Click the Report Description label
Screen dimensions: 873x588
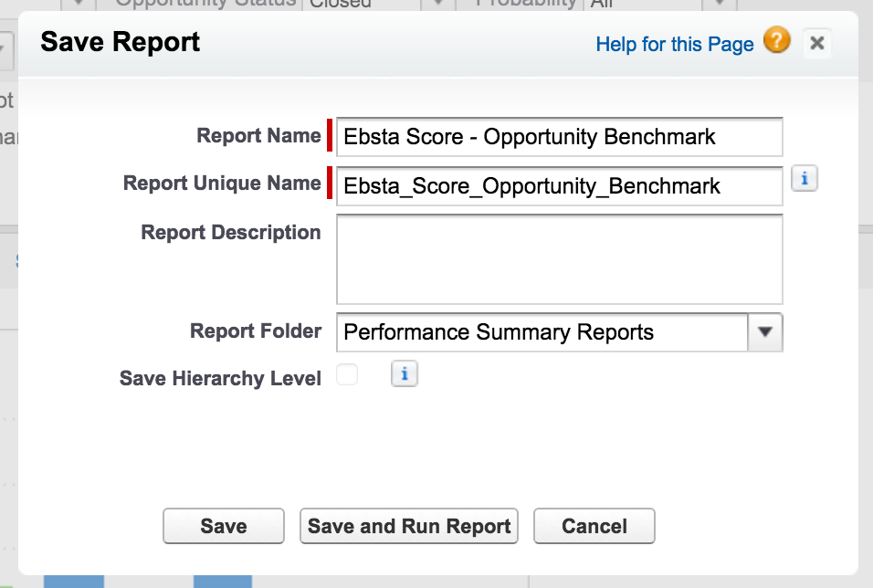[230, 232]
